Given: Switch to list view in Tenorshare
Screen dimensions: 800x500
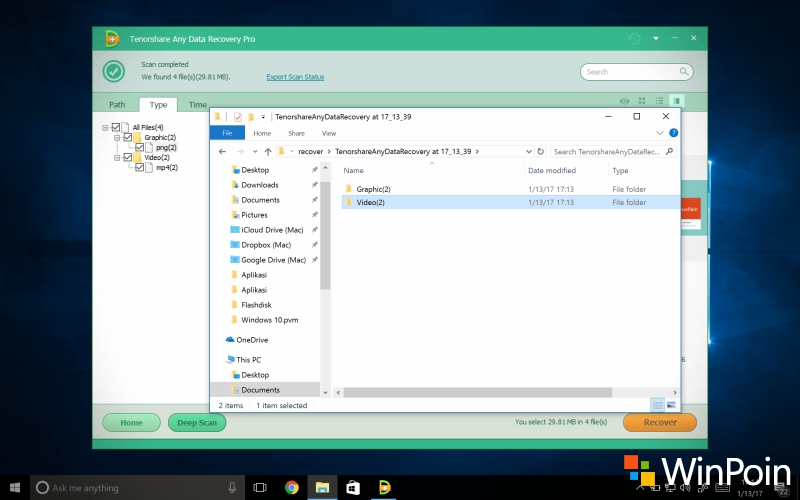Looking at the screenshot, I should tap(659, 101).
